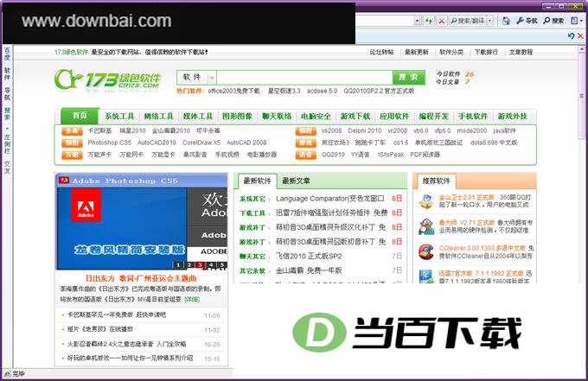This screenshot has width=588, height=381.
Task: Click the 金山卫士 shield software icon
Action: [x=426, y=201]
